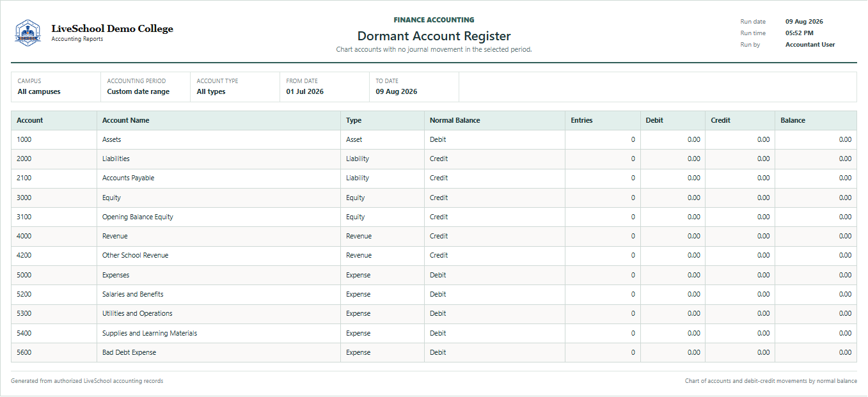Image resolution: width=868 pixels, height=397 pixels.
Task: Click the 'Revenue' type in the 4200 row
Action: (359, 255)
